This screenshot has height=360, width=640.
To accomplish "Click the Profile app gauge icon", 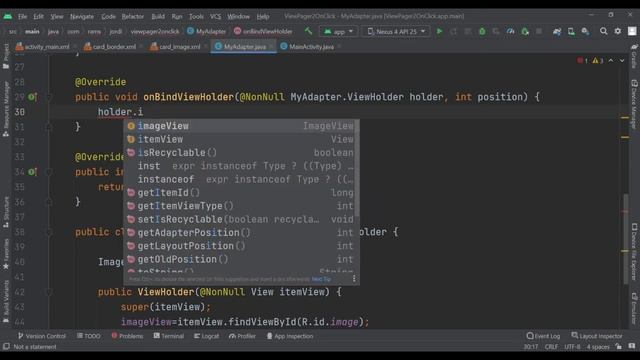I will point(510,31).
